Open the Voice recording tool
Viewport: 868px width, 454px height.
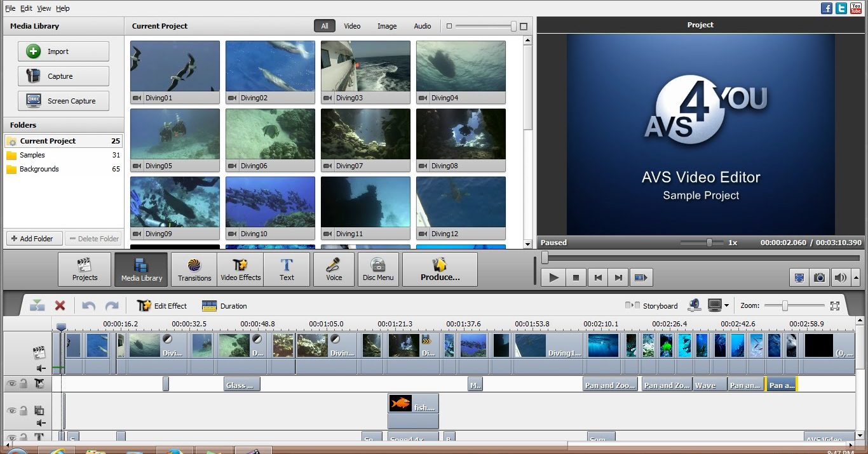click(334, 269)
